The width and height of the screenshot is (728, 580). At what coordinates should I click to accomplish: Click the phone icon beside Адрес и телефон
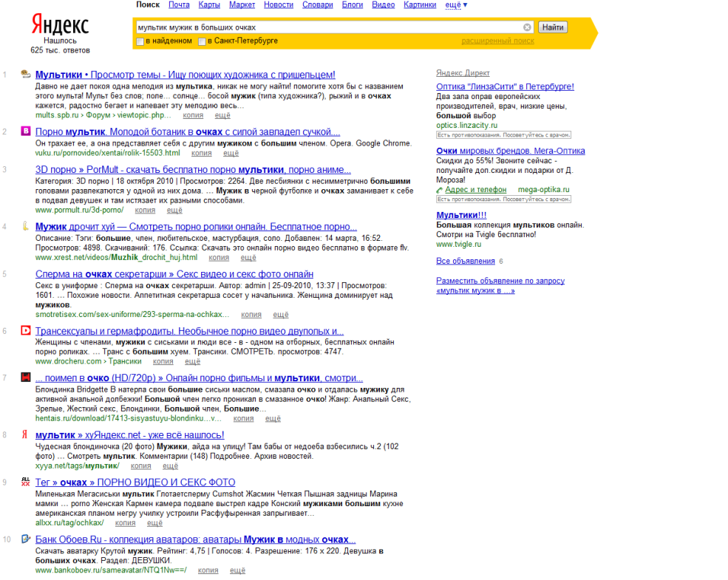[440, 190]
